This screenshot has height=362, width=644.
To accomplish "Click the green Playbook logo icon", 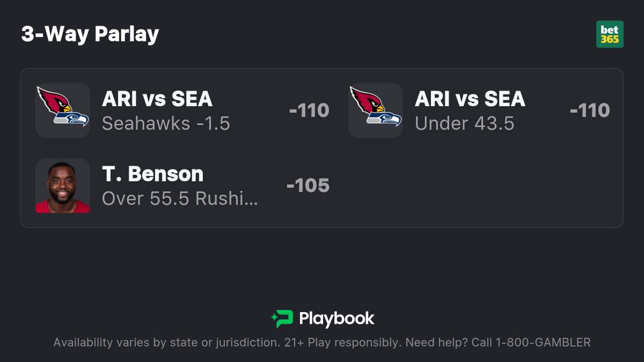I will (x=282, y=319).
